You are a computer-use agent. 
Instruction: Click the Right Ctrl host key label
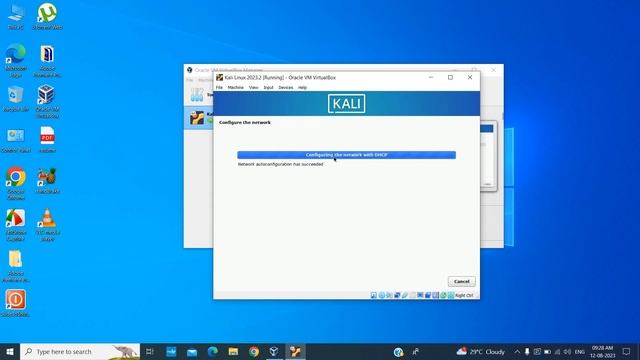[x=464, y=295]
